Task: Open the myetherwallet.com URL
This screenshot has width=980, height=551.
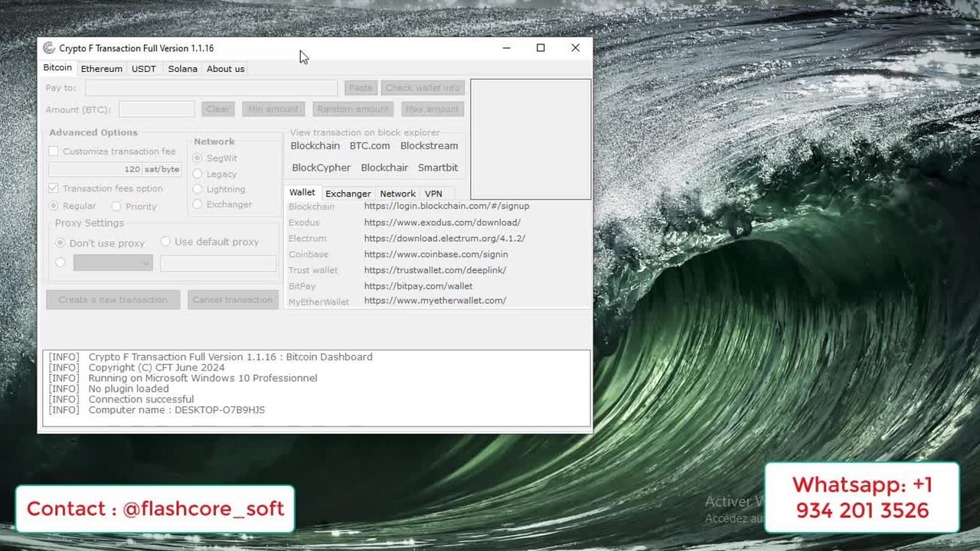Action: (436, 301)
